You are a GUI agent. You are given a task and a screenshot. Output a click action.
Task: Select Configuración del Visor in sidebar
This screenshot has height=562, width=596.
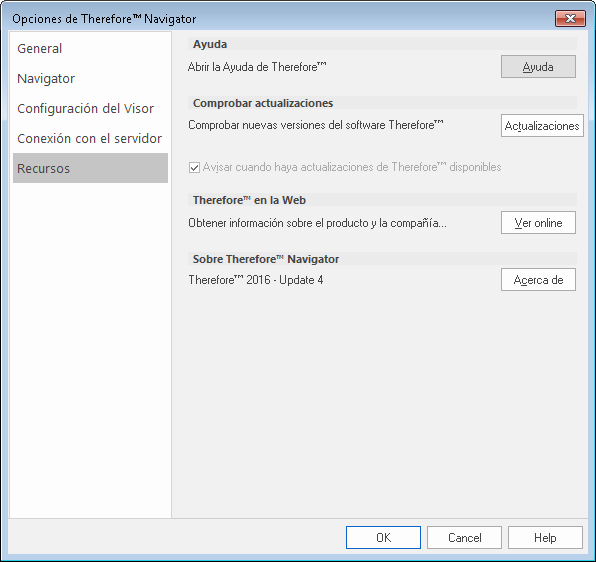(90, 109)
